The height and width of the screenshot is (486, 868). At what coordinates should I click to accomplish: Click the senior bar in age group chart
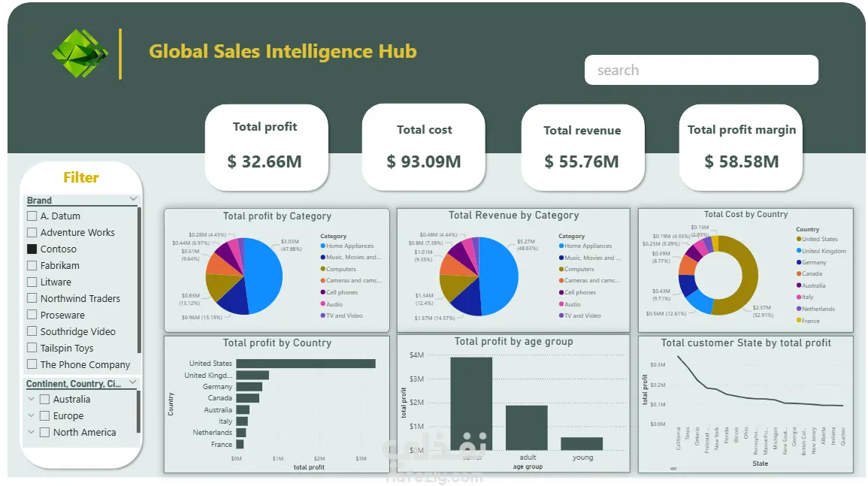click(x=471, y=403)
